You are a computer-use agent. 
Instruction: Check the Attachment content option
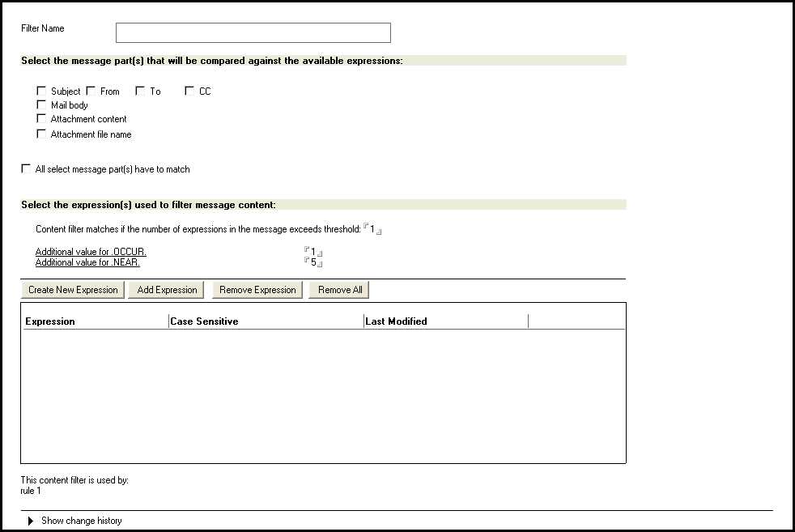point(42,119)
